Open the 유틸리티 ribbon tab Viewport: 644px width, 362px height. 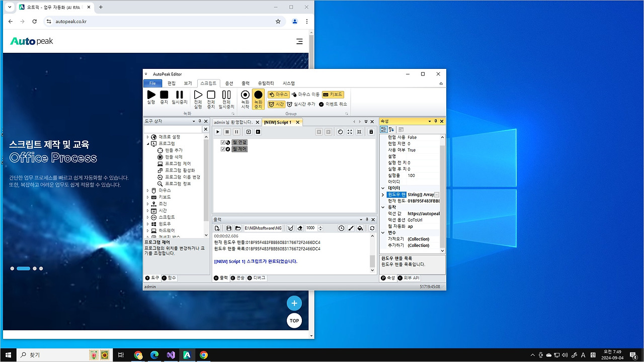(266, 83)
